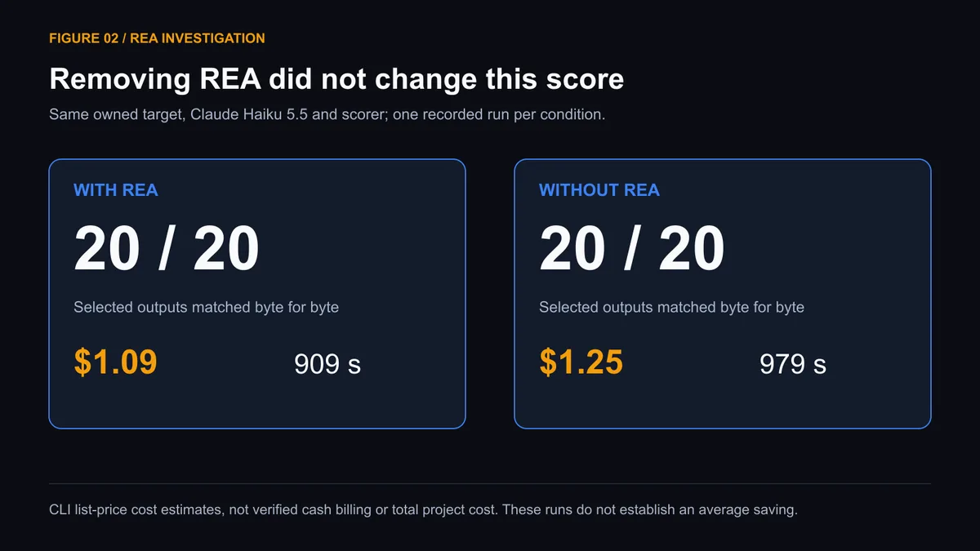Click the word REA in the headline
Screen dimensions: 980x551
tap(229, 79)
